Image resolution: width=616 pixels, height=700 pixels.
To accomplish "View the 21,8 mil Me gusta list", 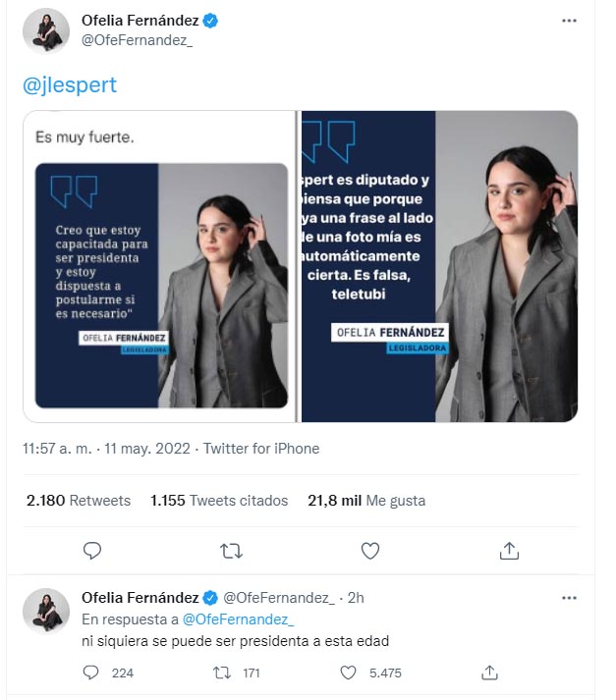I will tap(366, 501).
